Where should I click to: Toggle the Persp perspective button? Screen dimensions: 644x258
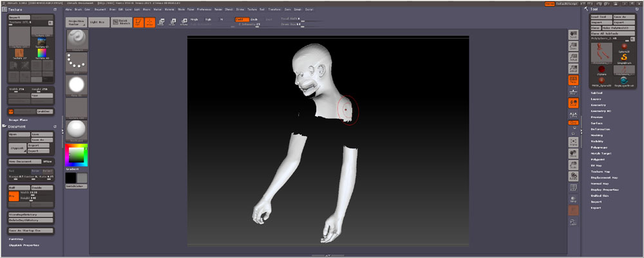pyautogui.click(x=573, y=79)
